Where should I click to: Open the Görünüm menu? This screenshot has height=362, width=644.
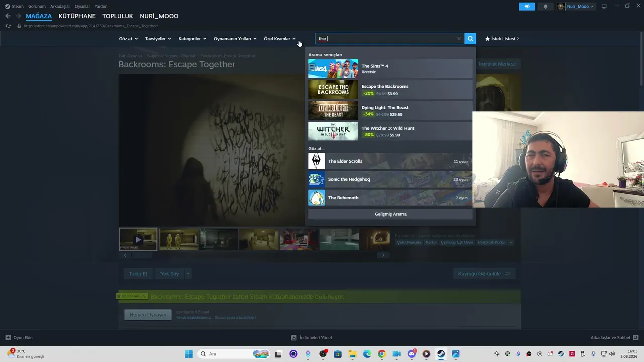[x=37, y=6]
